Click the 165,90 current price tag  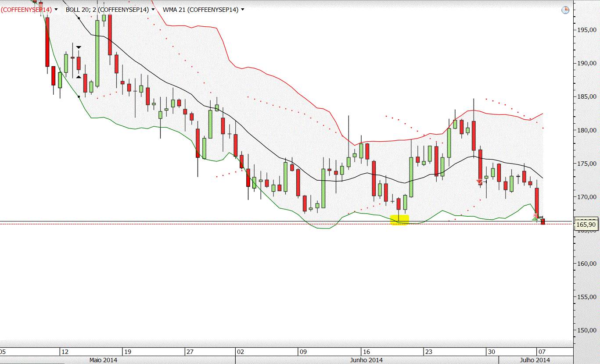click(x=586, y=225)
